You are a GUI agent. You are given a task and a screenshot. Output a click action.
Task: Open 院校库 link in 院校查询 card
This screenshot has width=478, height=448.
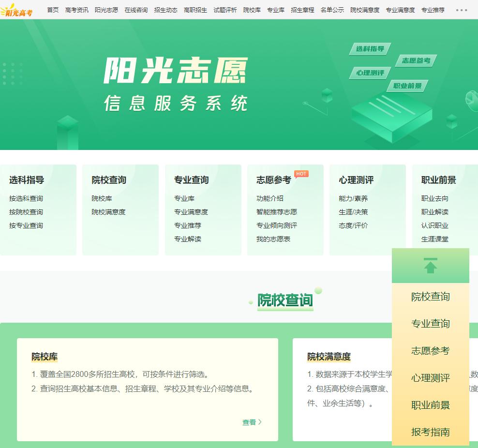pos(102,198)
